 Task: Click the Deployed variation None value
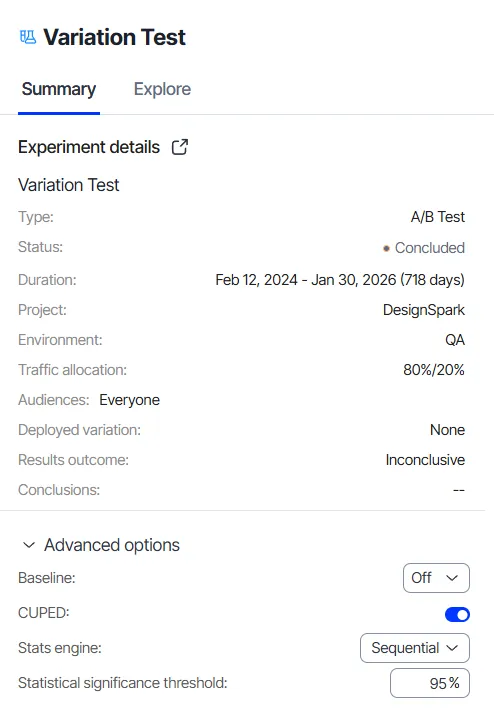pos(447,430)
